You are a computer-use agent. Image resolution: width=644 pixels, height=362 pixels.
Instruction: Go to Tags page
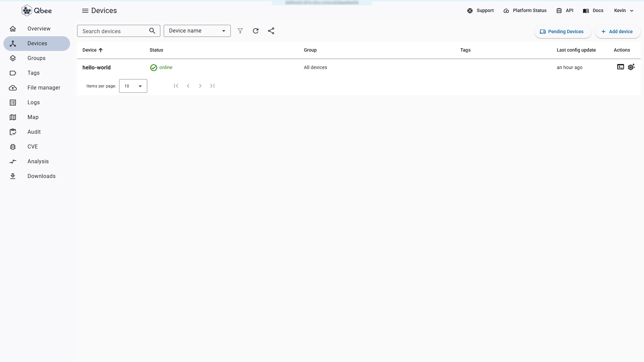click(37, 73)
